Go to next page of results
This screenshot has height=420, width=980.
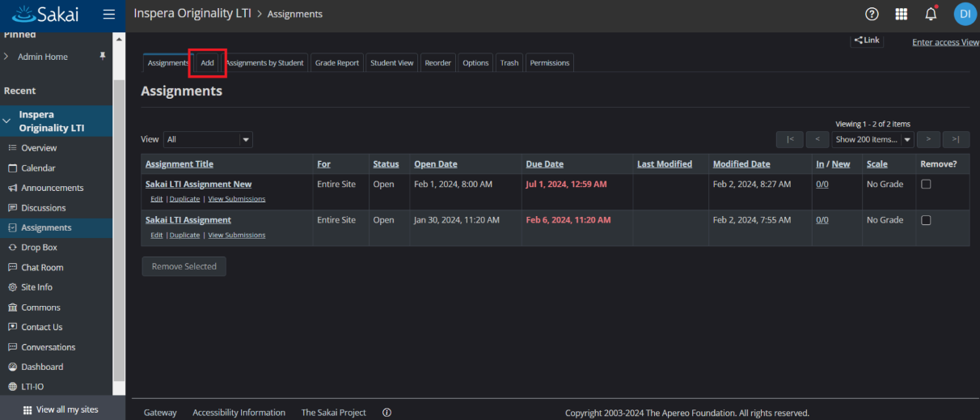[928, 139]
